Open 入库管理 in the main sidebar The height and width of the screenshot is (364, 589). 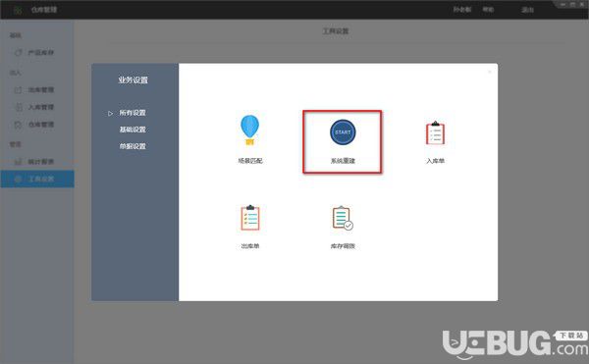click(x=41, y=107)
